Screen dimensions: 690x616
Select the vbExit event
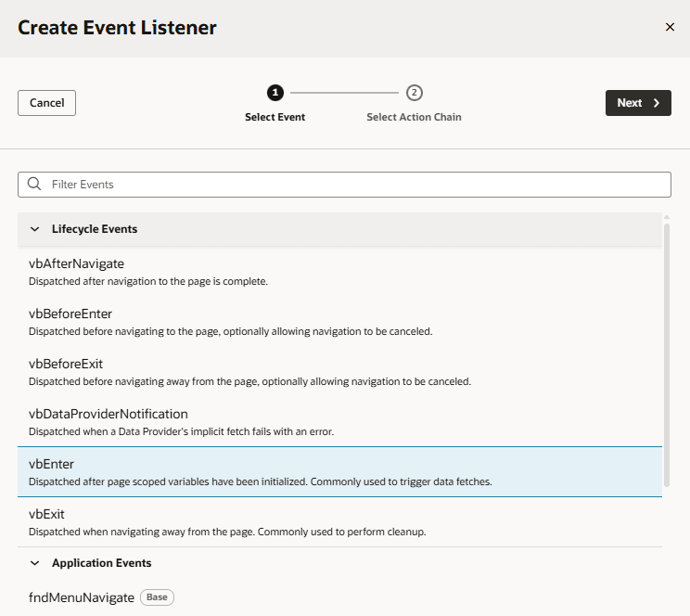tap(339, 522)
